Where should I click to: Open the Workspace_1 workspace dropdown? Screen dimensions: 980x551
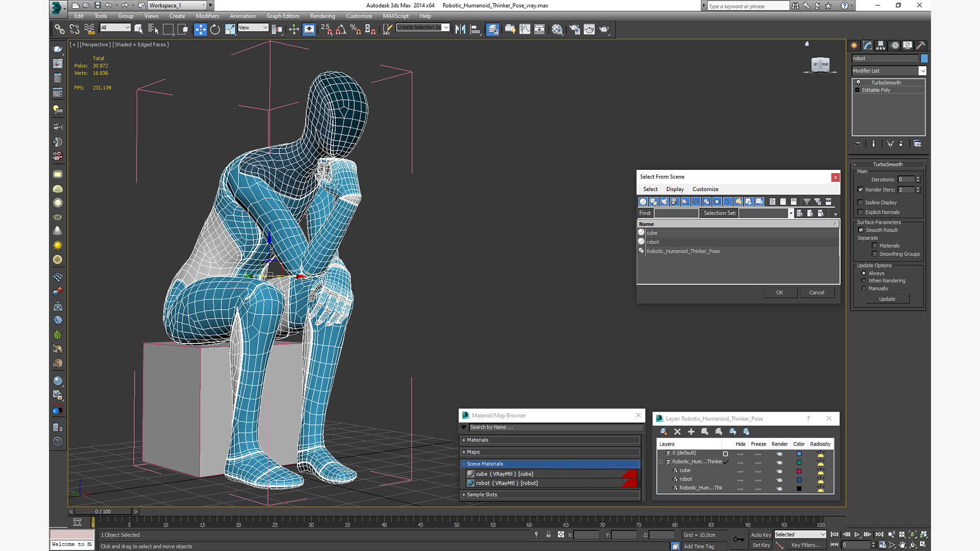(x=177, y=6)
